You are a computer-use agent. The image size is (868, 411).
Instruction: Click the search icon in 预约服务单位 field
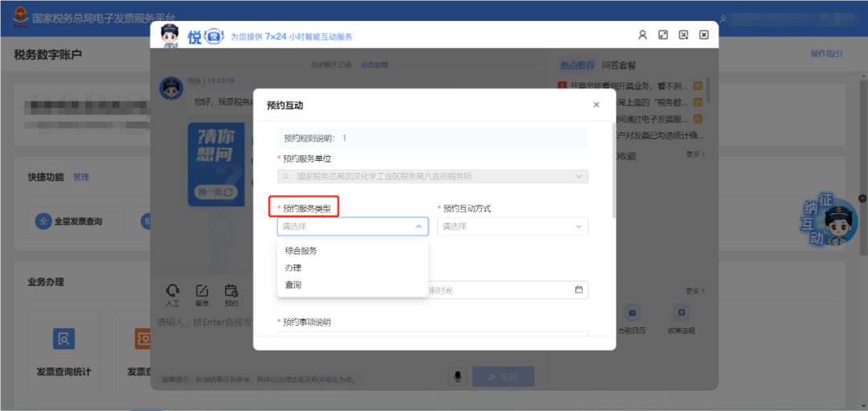tap(286, 176)
